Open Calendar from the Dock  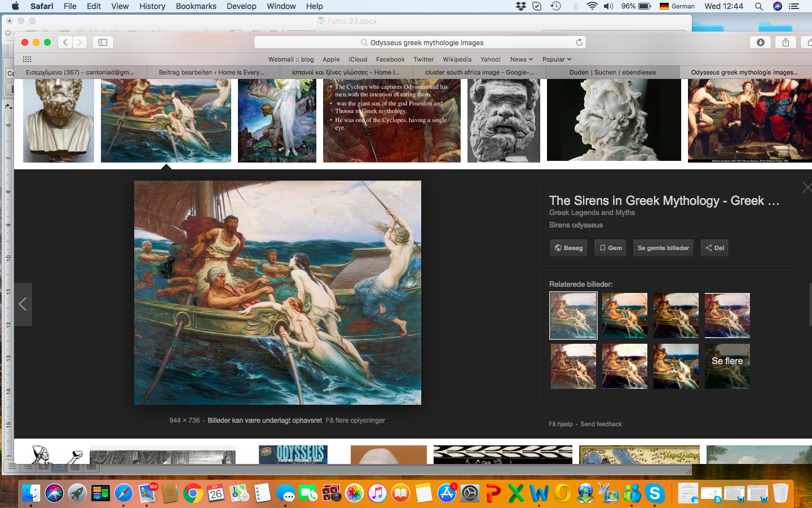click(x=216, y=493)
